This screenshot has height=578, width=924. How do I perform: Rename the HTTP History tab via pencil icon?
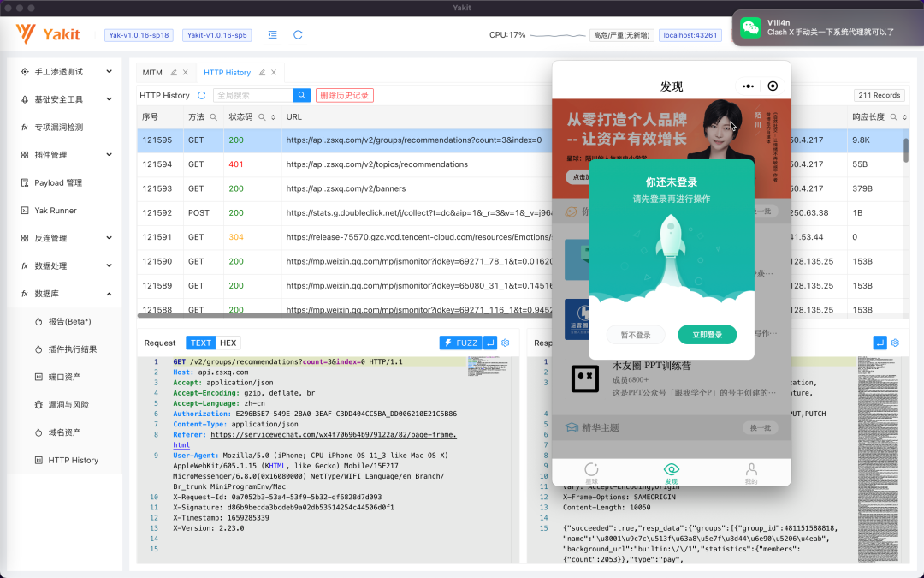[263, 73]
